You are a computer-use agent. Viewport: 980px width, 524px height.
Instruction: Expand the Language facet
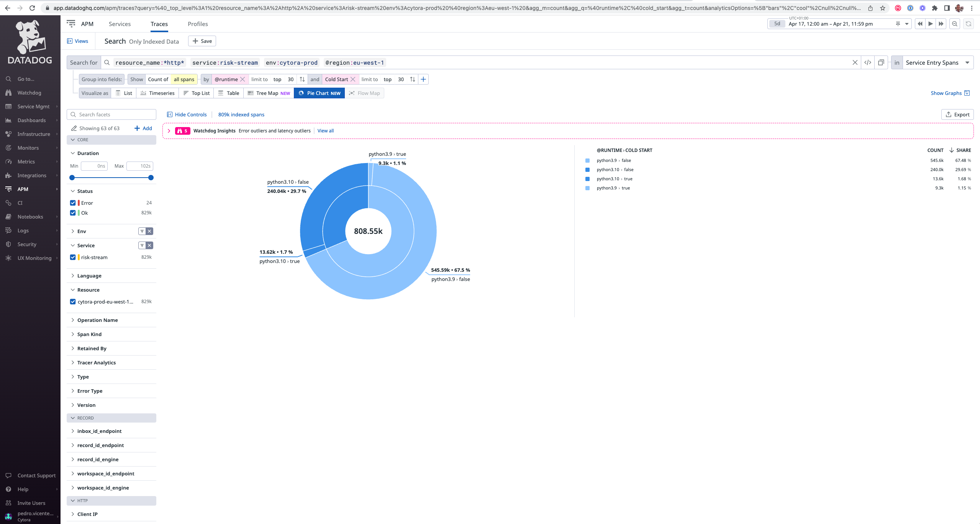pyautogui.click(x=73, y=276)
